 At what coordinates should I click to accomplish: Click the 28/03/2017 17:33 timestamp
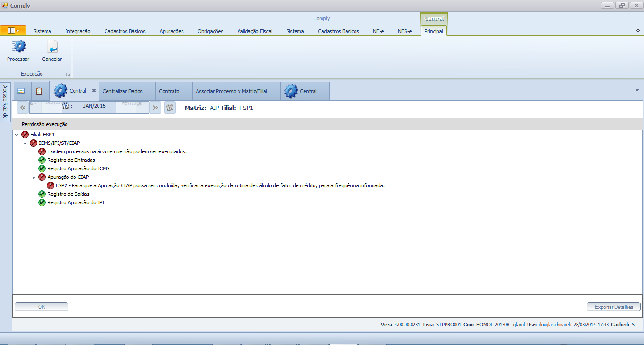[591, 325]
